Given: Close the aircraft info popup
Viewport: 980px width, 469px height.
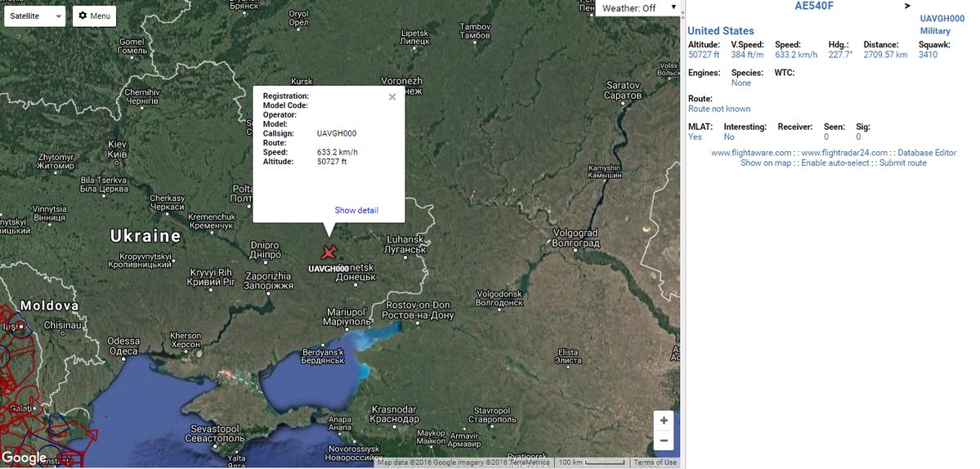Looking at the screenshot, I should point(392,96).
